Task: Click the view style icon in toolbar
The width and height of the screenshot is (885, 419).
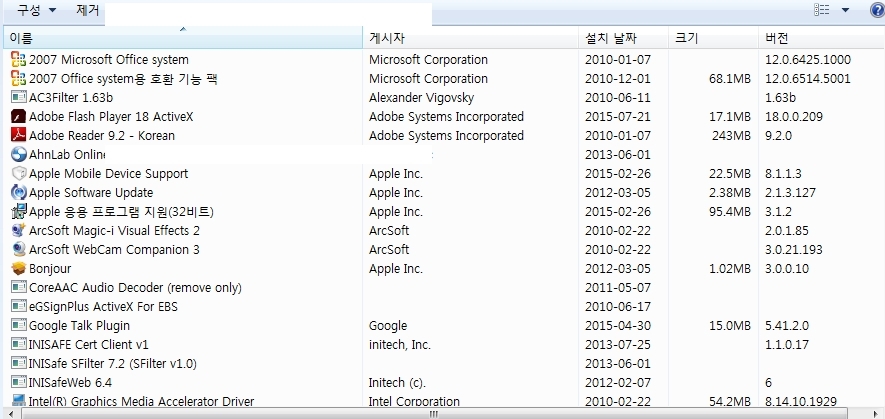Action: 823,10
